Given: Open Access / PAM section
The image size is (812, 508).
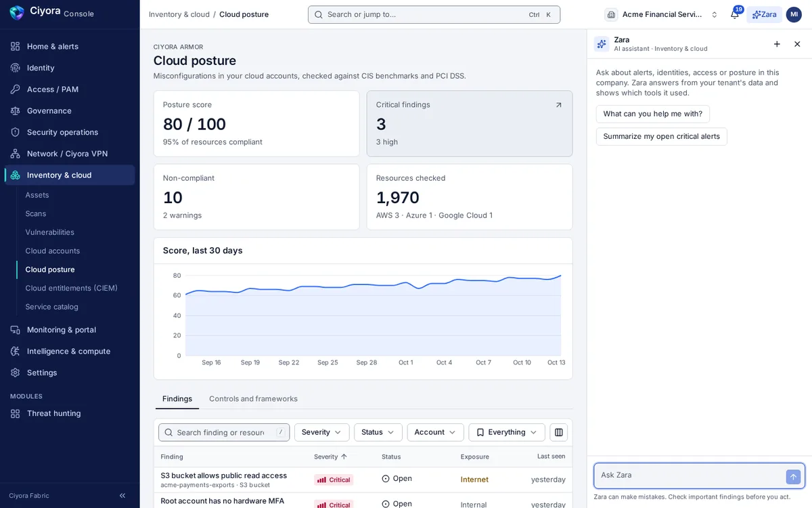Looking at the screenshot, I should (x=70, y=89).
